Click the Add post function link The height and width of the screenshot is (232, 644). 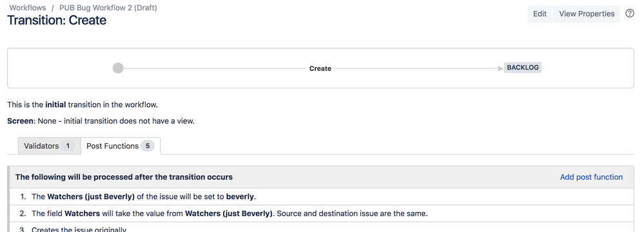tap(591, 177)
